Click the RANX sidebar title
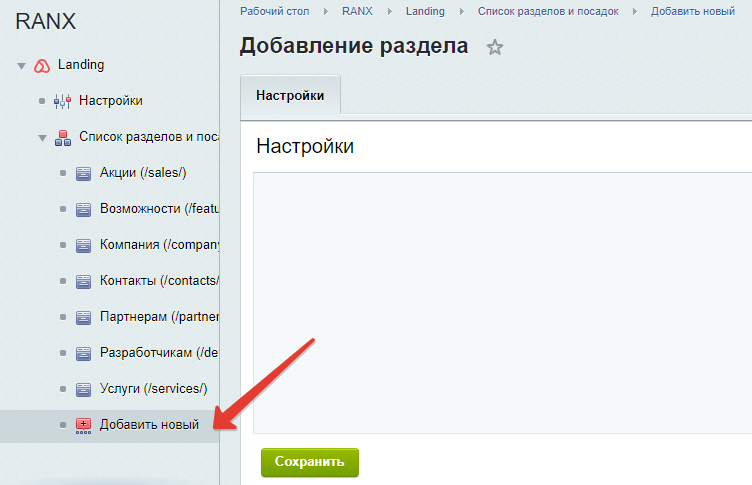The height and width of the screenshot is (485, 752). (x=46, y=21)
